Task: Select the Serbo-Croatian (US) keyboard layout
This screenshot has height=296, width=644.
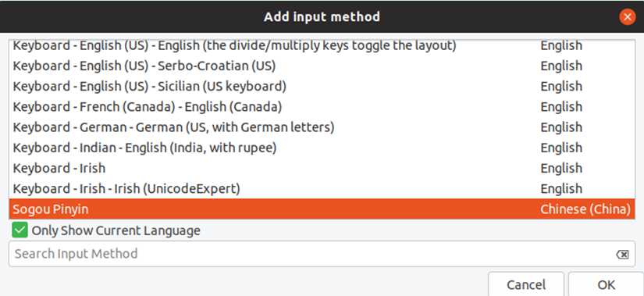Action: tap(322, 66)
